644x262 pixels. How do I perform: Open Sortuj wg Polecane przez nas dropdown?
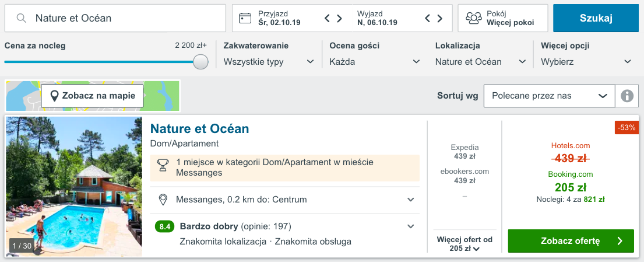(549, 96)
